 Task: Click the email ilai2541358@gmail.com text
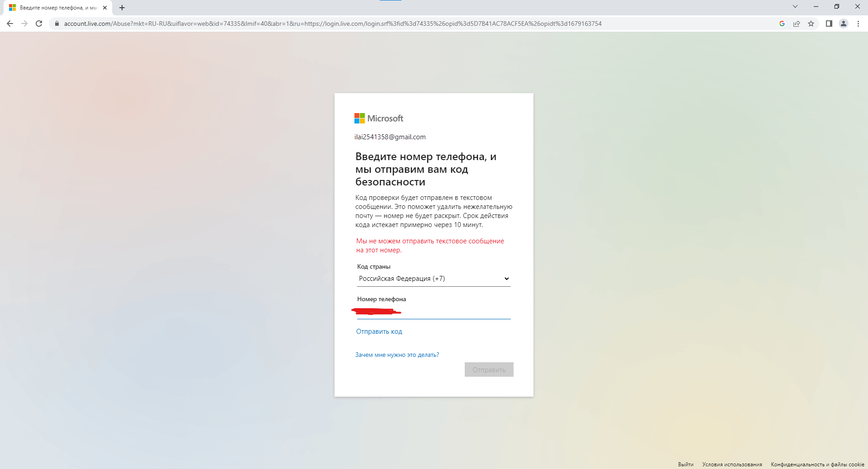tap(390, 137)
